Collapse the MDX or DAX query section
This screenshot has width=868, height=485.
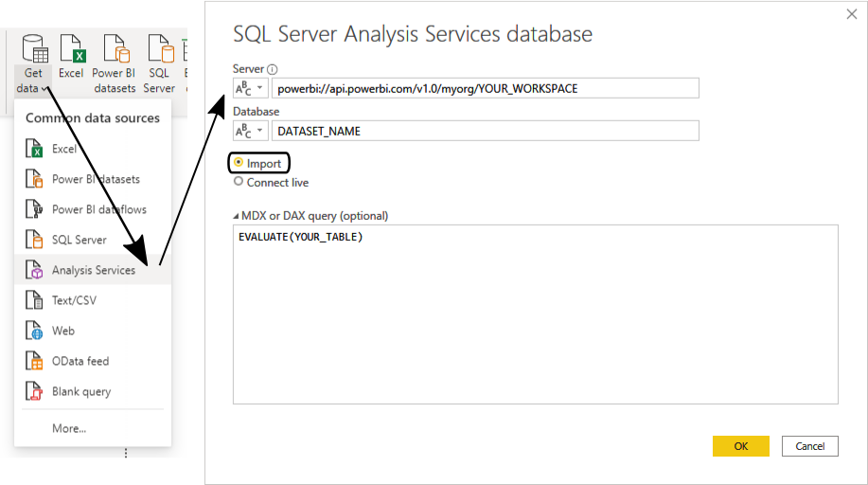pyautogui.click(x=236, y=216)
